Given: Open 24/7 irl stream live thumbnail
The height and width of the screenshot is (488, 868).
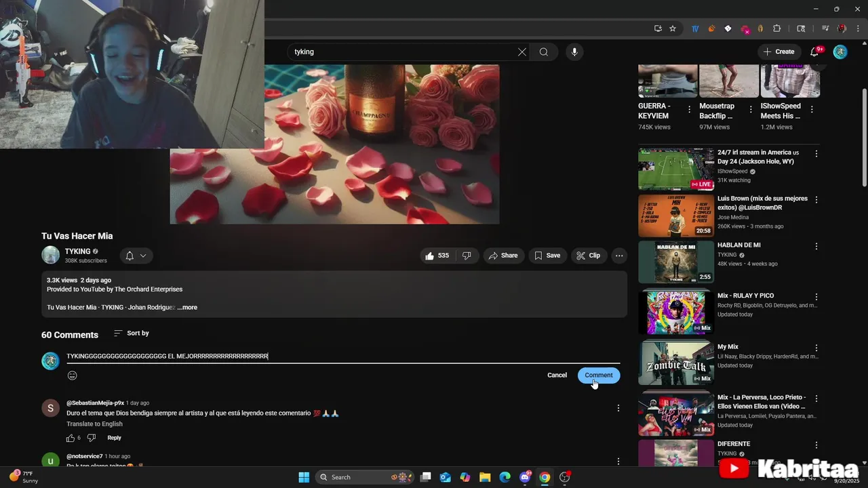Looking at the screenshot, I should [676, 169].
